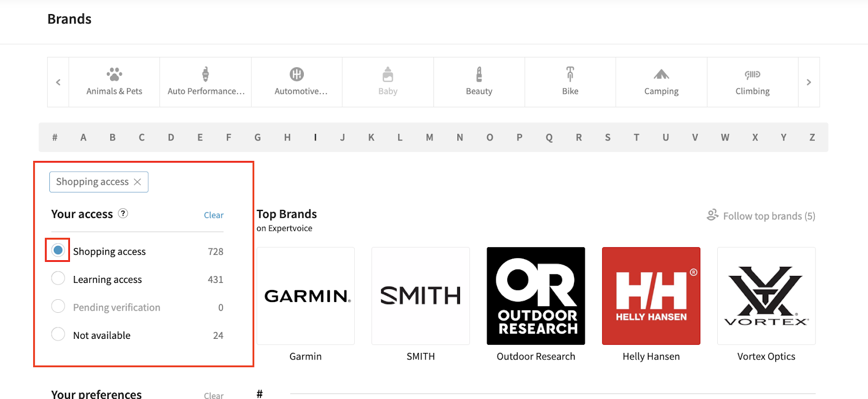Jump to brands starting with Z
868x399 pixels.
(x=812, y=137)
